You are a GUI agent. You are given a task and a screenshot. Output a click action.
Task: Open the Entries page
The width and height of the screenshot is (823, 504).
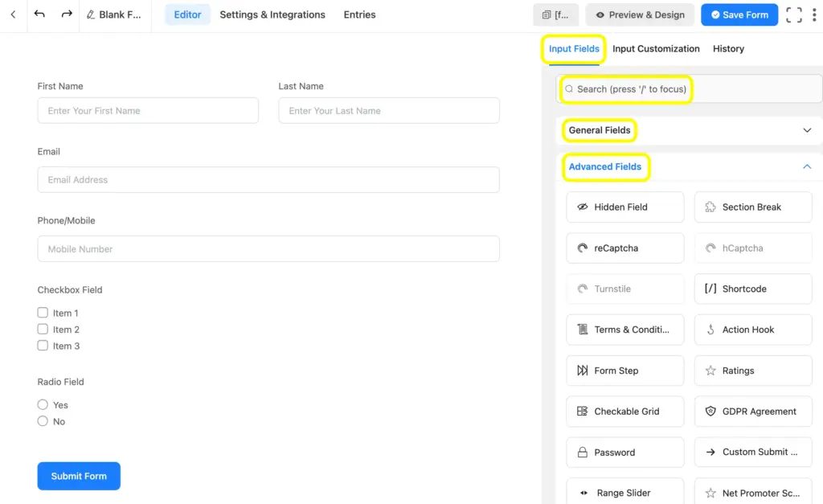coord(359,14)
